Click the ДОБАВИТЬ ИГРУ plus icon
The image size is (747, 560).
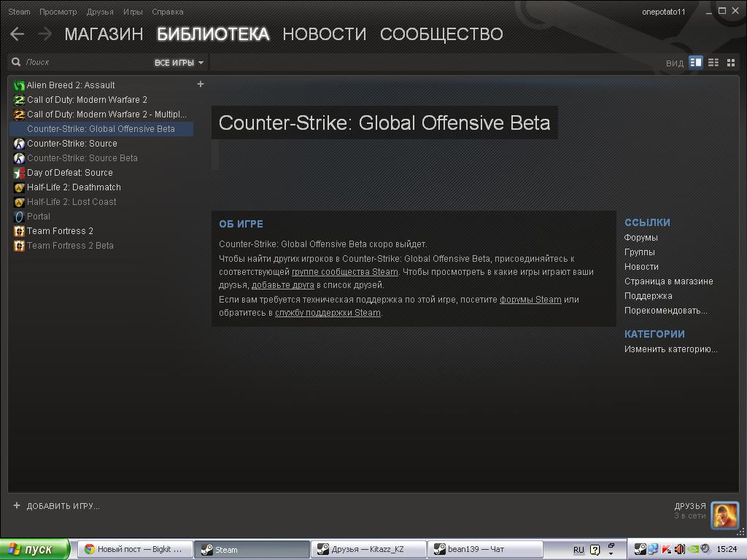17,505
